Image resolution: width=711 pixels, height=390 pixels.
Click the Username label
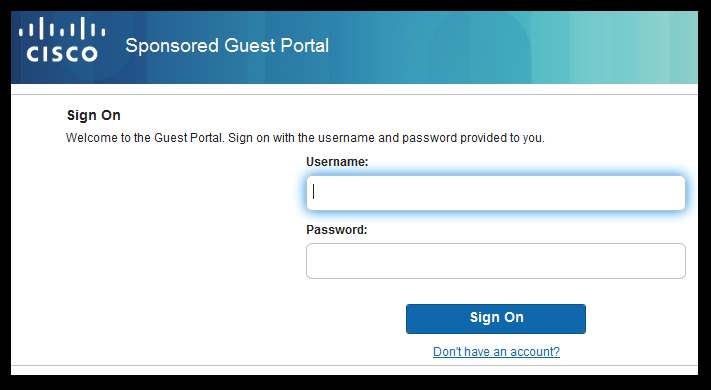coord(337,161)
